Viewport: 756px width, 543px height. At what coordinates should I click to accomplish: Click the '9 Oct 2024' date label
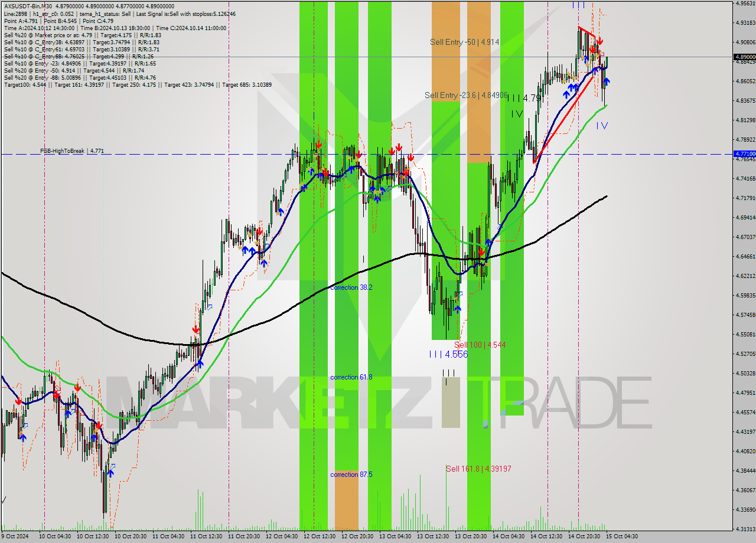coord(15,537)
